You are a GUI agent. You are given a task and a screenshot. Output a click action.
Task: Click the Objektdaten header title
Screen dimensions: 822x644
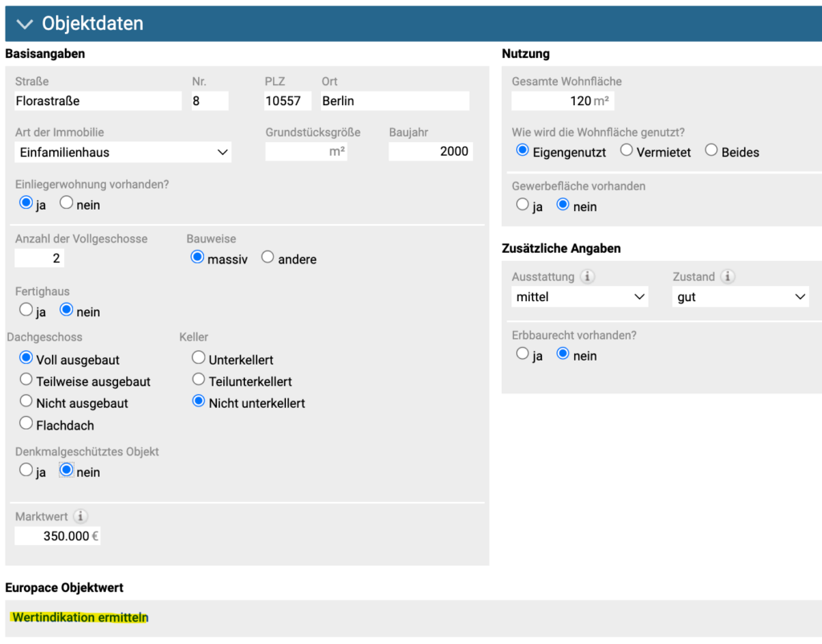pos(92,24)
